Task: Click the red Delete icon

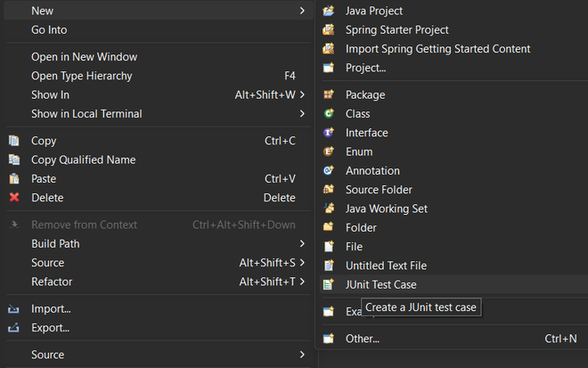Action: [13, 198]
